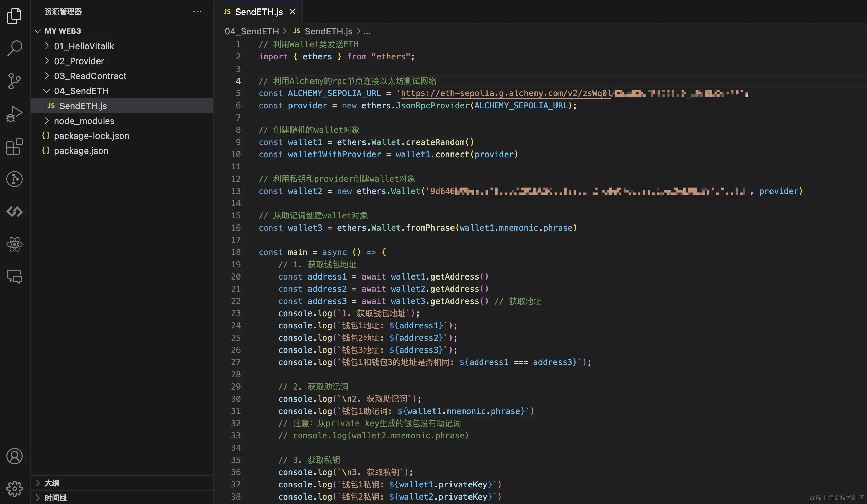
Task: Open the code-brackets extension icon
Action: point(15,212)
